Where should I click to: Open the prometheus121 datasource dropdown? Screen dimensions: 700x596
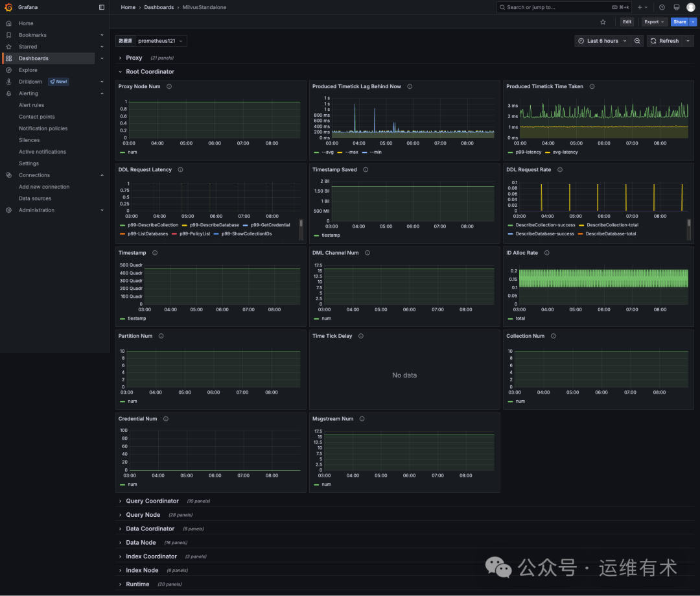tap(161, 40)
